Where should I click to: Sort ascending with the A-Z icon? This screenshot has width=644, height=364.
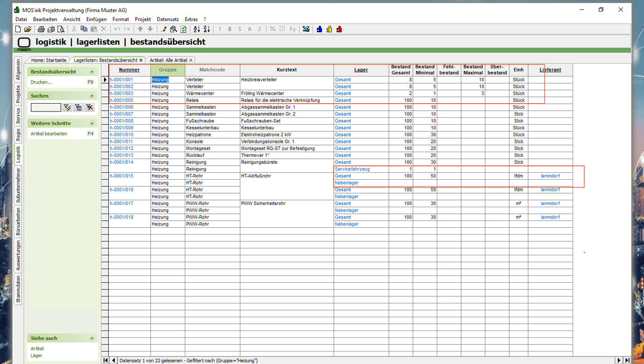196,29
